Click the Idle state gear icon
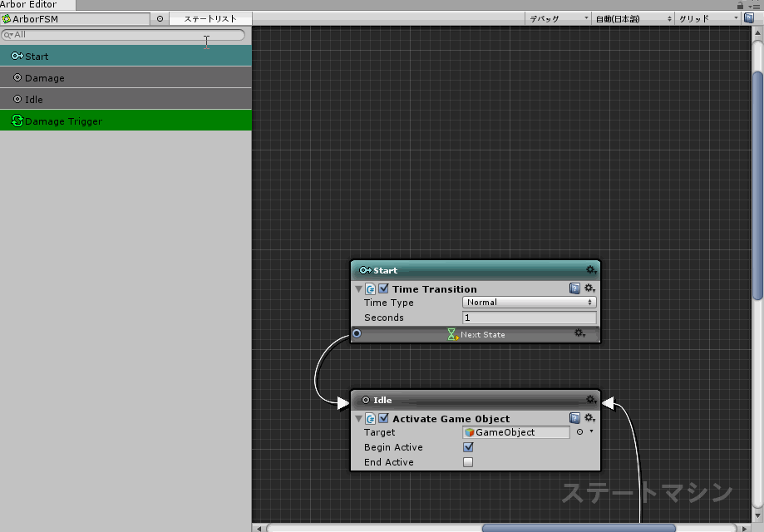 pyautogui.click(x=590, y=400)
